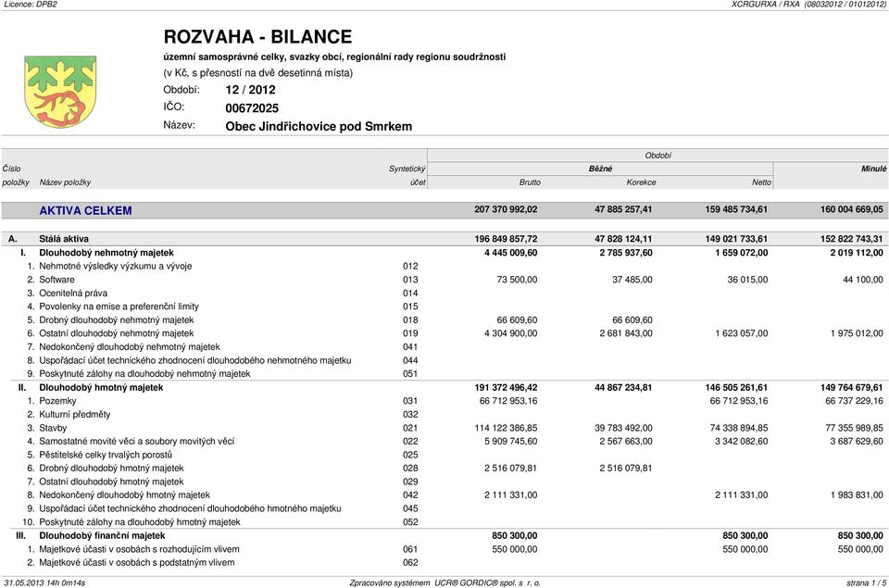Image resolution: width=889 pixels, height=588 pixels.
Task: Click the period value '12 / 2012'
Action: click(x=250, y=90)
